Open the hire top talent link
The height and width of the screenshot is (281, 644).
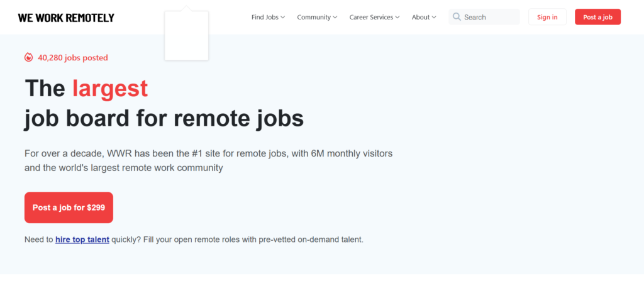[82, 240]
